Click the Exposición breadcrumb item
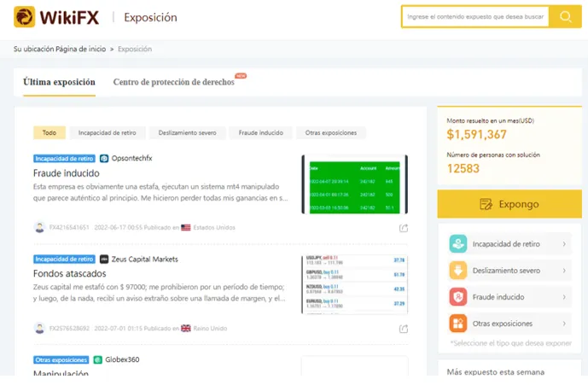588x385 pixels. pyautogui.click(x=135, y=49)
